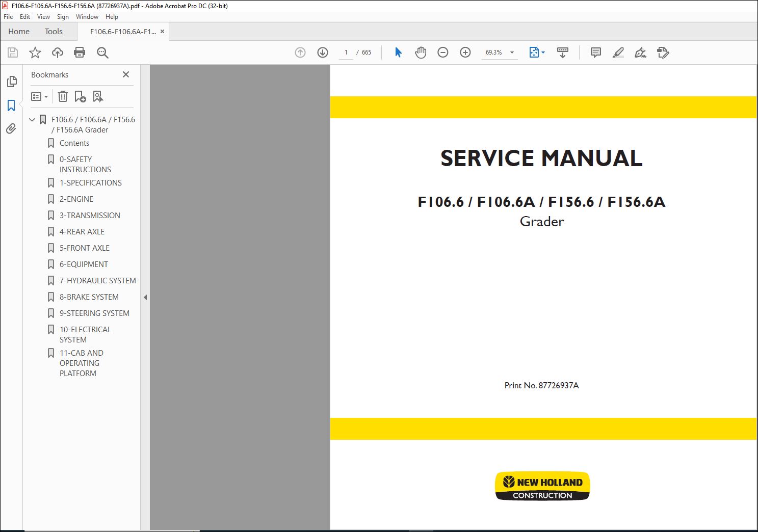Screen dimensions: 758x532
Task: Open the Edit menu
Action: (x=25, y=17)
